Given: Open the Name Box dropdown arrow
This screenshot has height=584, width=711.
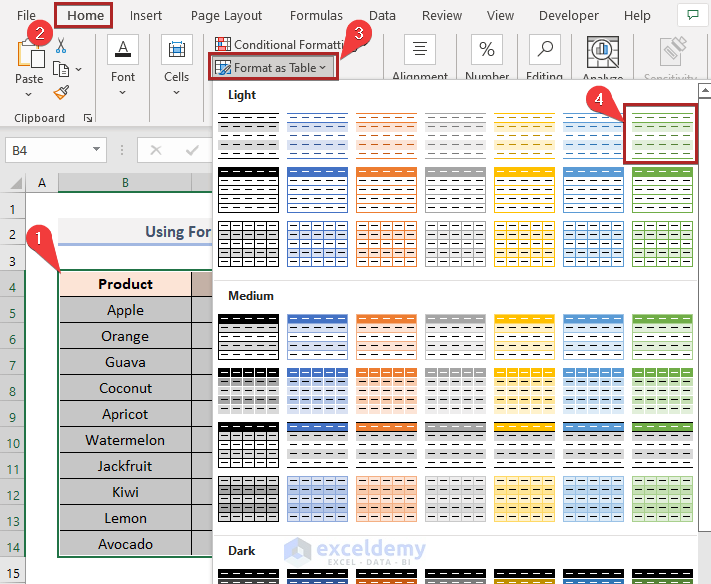Looking at the screenshot, I should (97, 150).
